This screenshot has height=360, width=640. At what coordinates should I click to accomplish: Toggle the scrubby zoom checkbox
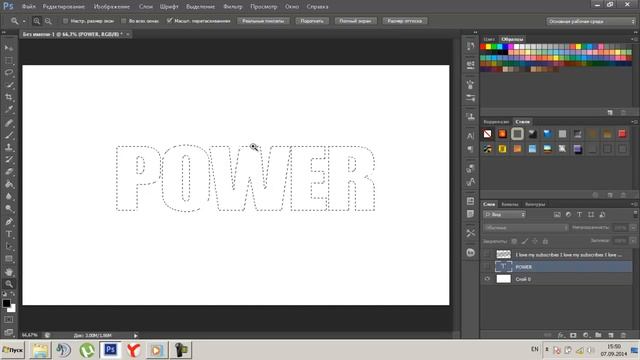169,21
